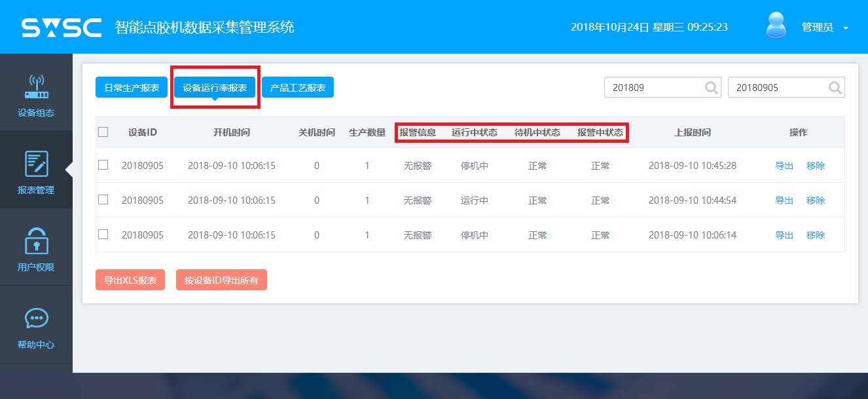
Task: Click the 导出XLS报表 button
Action: point(130,280)
